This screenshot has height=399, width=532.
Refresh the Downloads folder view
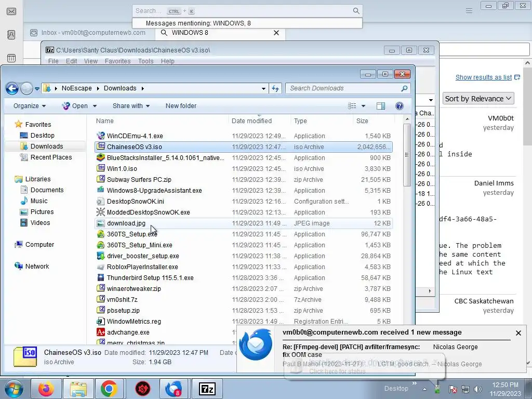[x=275, y=88]
